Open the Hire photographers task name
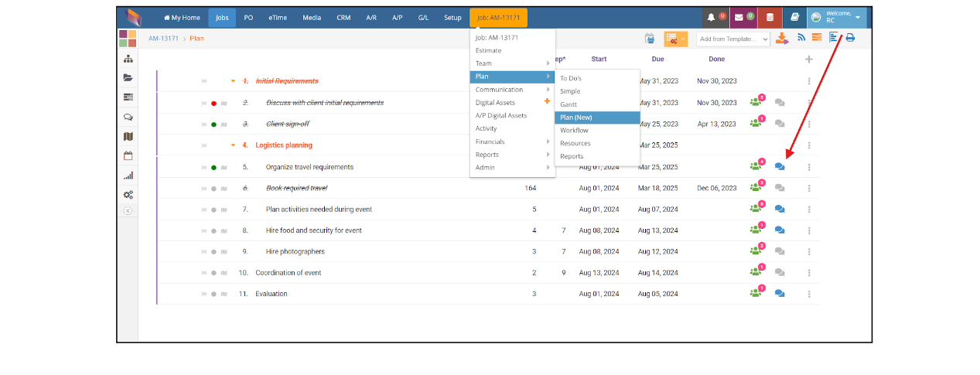This screenshot has width=980, height=375. click(295, 251)
